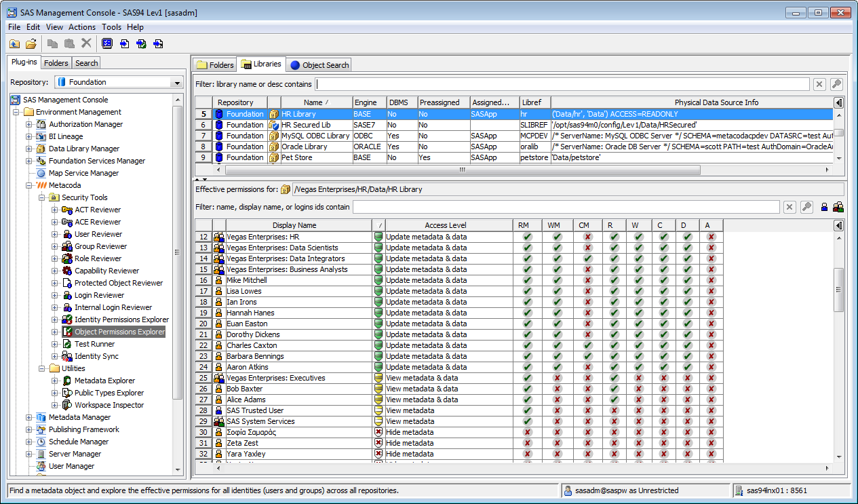Select the ACT Reviewer plug-in icon

click(x=67, y=210)
